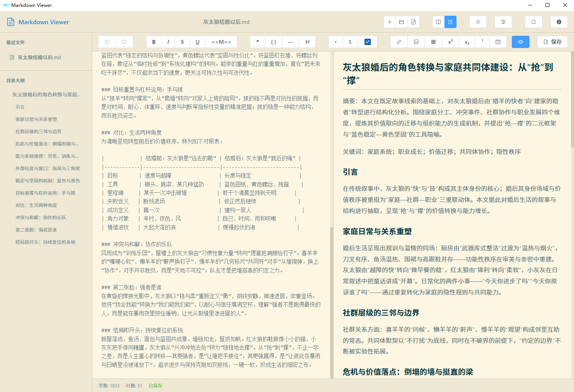
Task: Click preview heading 社群层级的三邻与边界
Action: pos(381,313)
